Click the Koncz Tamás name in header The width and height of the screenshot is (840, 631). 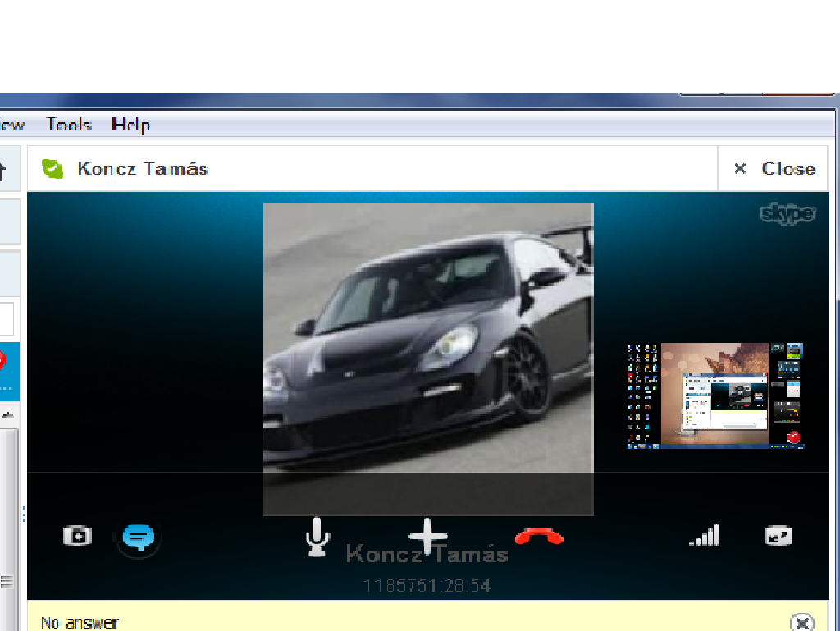tap(143, 169)
